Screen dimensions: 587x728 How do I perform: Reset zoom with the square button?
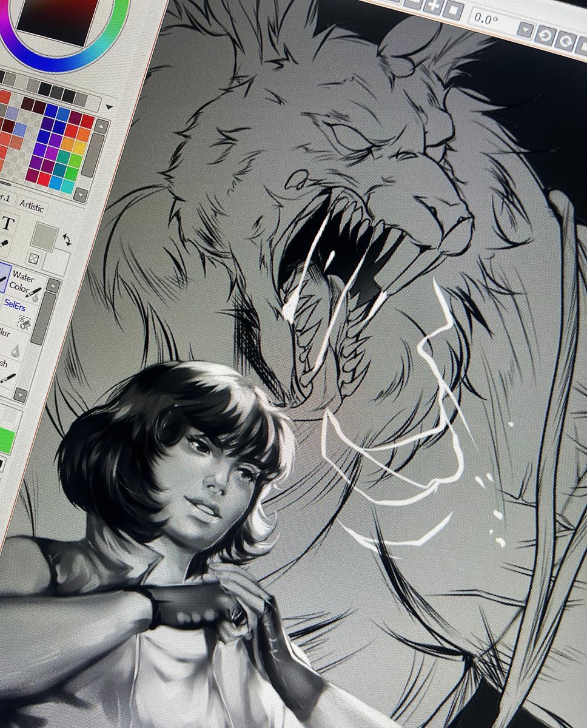(x=453, y=10)
